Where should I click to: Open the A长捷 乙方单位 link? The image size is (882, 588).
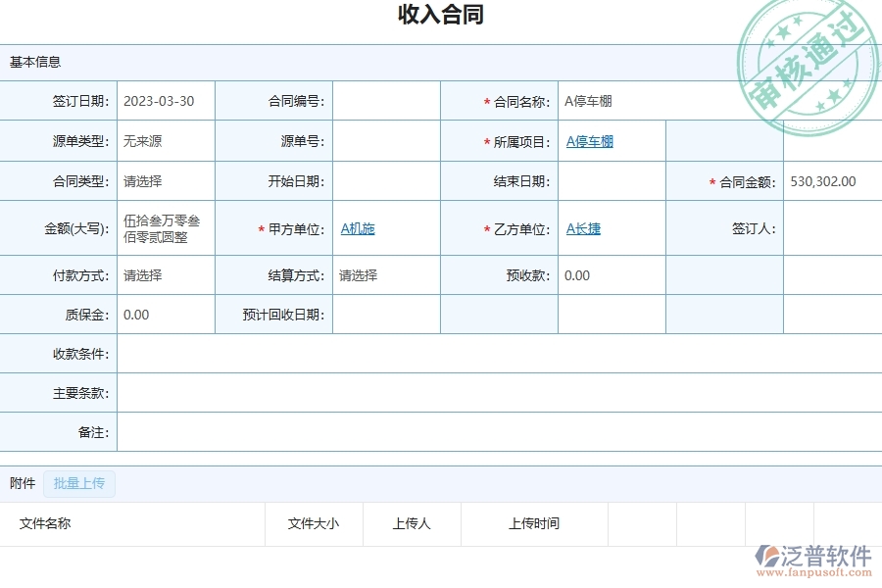pyautogui.click(x=581, y=227)
